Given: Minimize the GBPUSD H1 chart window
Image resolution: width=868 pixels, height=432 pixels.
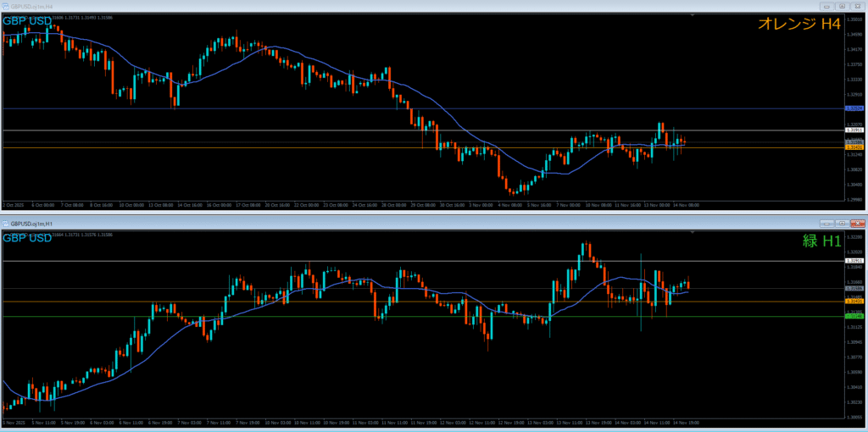Looking at the screenshot, I should coord(825,223).
